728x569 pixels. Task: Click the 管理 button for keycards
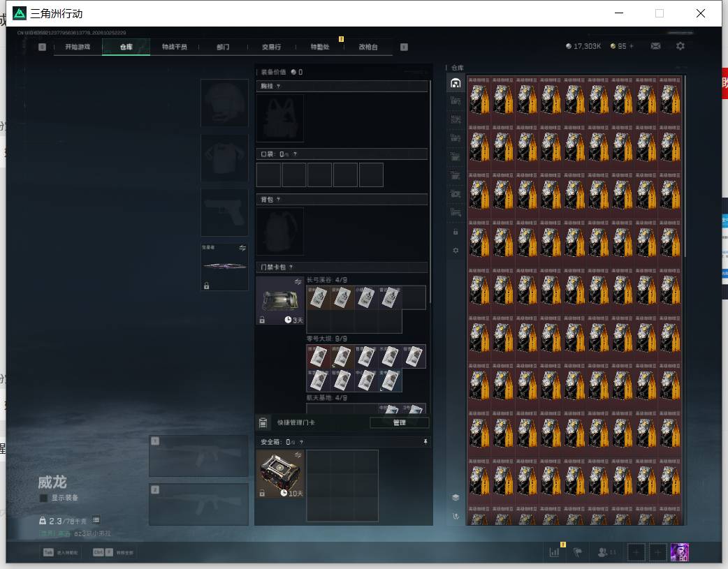(400, 423)
